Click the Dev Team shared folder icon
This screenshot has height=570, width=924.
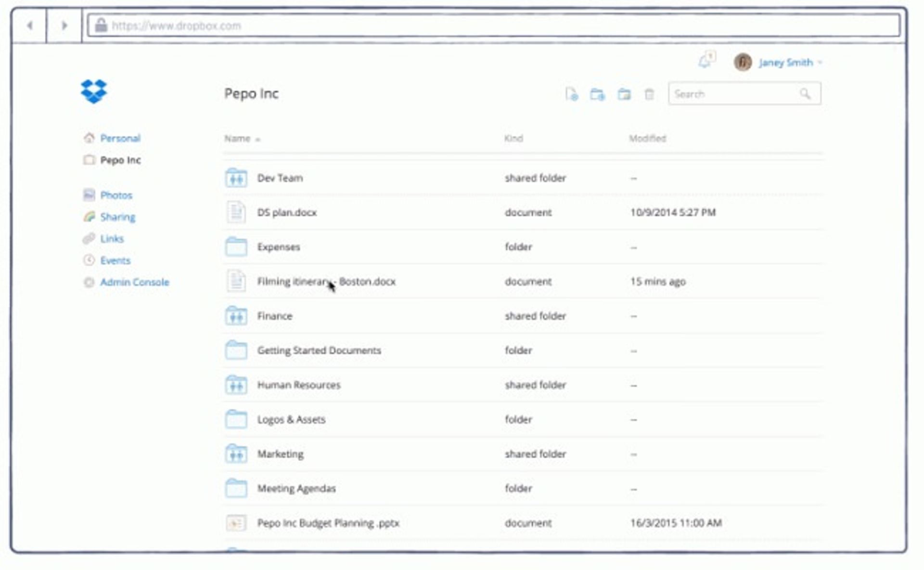point(236,178)
